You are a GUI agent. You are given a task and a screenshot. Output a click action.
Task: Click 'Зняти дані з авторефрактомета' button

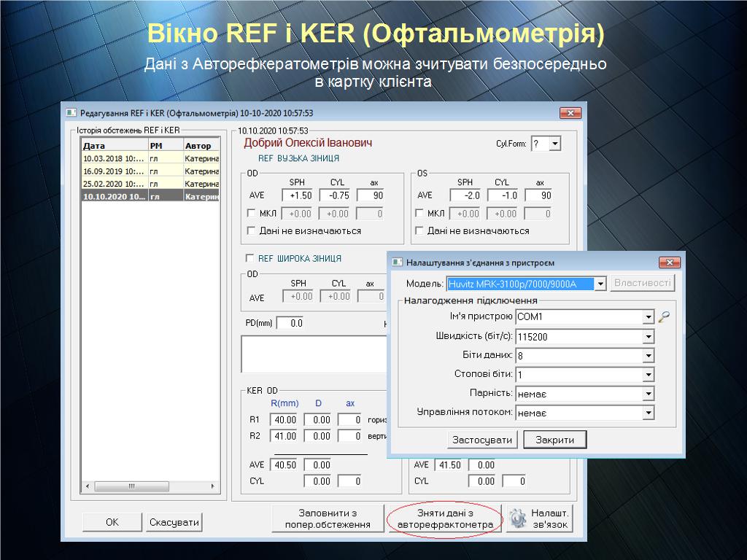pyautogui.click(x=445, y=519)
